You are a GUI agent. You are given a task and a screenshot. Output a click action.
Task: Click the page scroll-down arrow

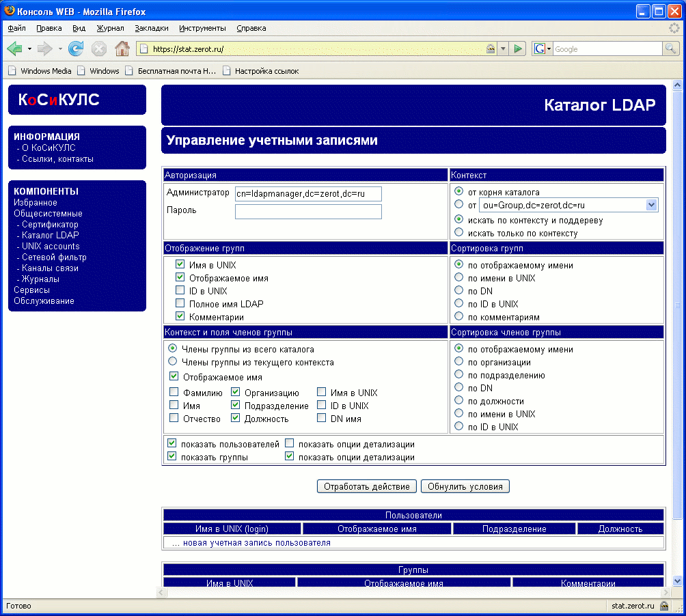(677, 581)
